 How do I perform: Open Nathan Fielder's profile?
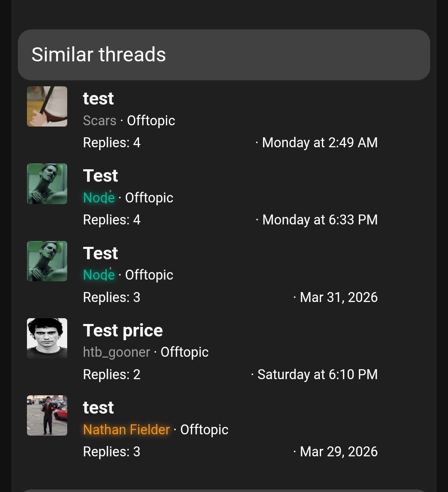[127, 430]
